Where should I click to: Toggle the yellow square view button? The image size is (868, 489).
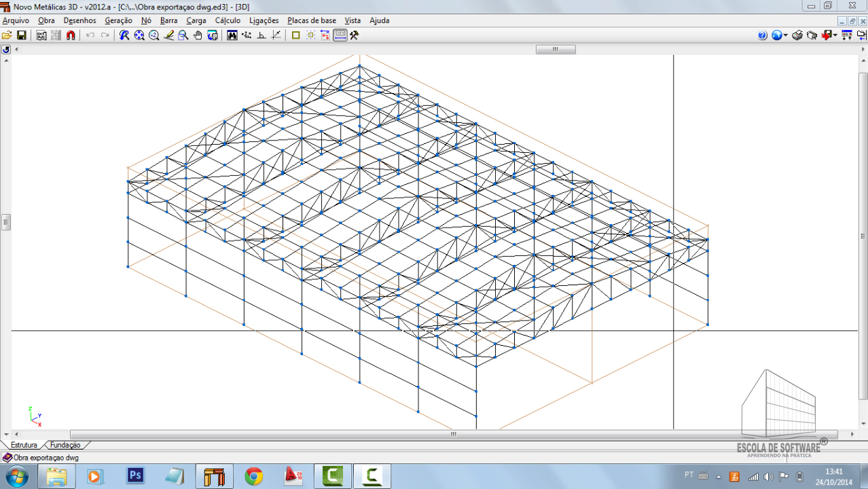pos(295,35)
